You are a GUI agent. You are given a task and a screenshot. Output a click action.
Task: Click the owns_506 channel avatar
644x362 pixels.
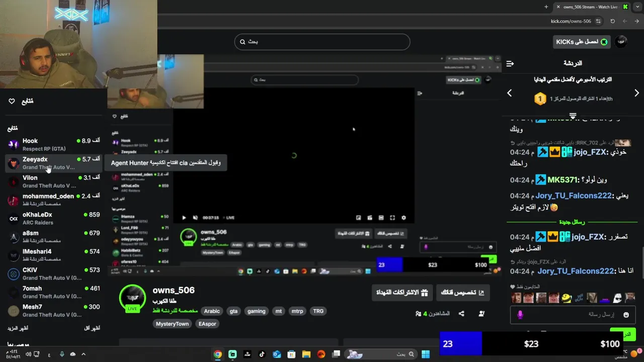click(132, 298)
